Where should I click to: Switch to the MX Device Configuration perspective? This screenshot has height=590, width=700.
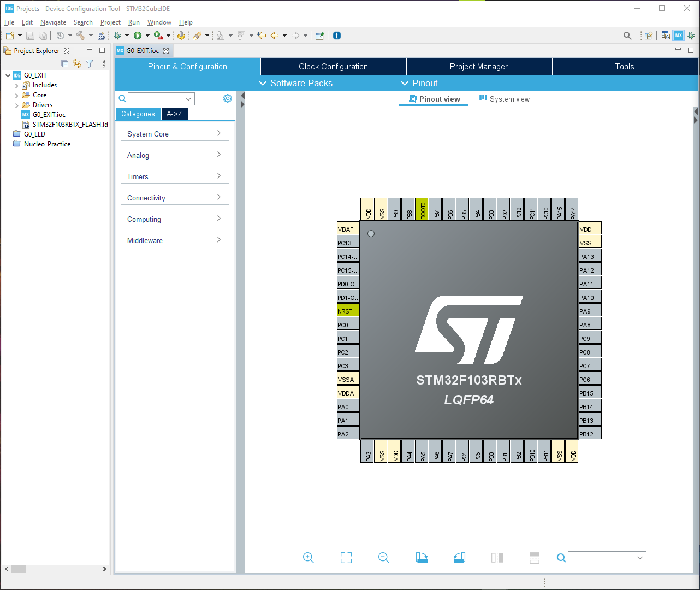point(679,36)
